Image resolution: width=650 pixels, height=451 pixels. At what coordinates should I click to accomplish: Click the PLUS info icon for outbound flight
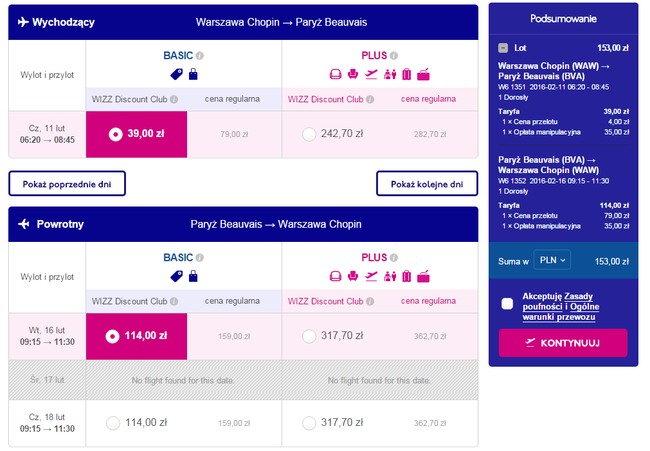pyautogui.click(x=395, y=55)
